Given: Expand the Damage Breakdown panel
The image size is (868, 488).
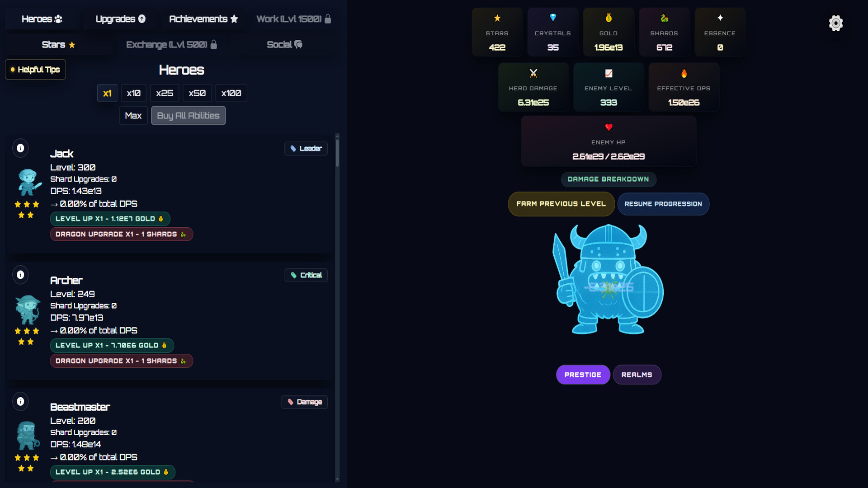Looking at the screenshot, I should click(x=609, y=179).
